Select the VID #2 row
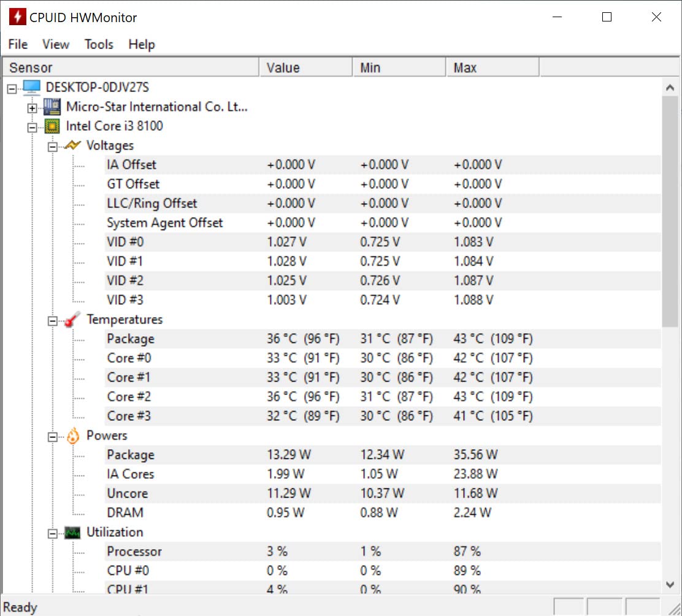This screenshot has height=616, width=682. 383,280
